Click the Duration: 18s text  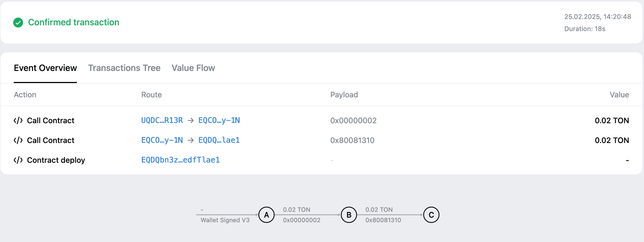click(585, 29)
